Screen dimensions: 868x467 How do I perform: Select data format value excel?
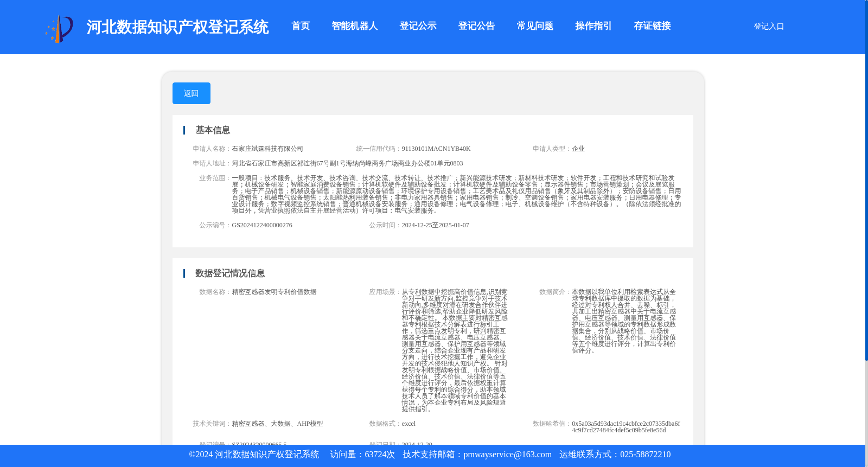[409, 424]
